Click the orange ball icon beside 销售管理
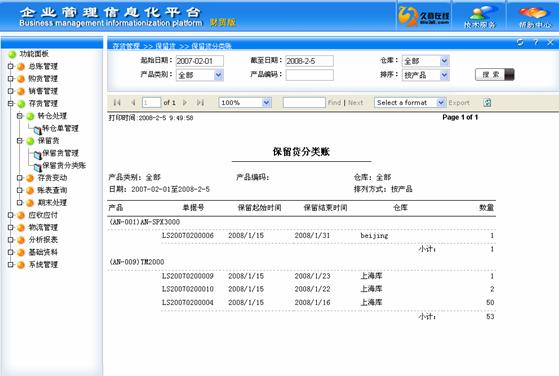This screenshot has width=559, height=376. [x=21, y=91]
